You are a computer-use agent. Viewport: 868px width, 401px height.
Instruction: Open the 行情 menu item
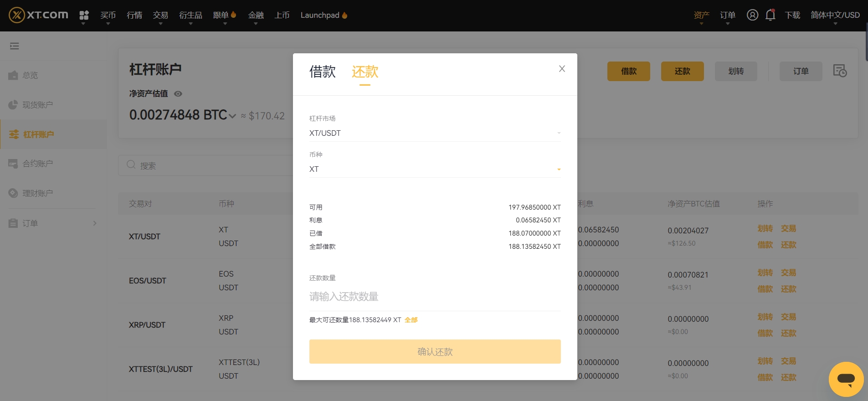pyautogui.click(x=134, y=15)
